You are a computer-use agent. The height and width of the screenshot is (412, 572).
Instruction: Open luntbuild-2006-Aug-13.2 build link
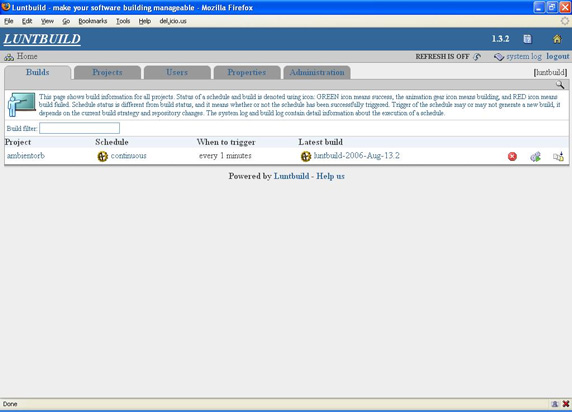[x=356, y=156]
